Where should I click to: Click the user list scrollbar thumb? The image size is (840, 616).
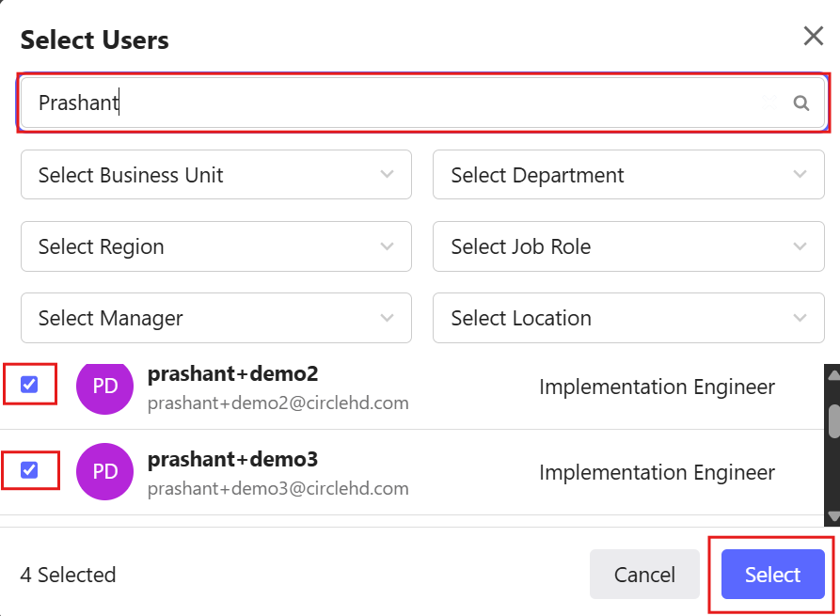pyautogui.click(x=833, y=421)
